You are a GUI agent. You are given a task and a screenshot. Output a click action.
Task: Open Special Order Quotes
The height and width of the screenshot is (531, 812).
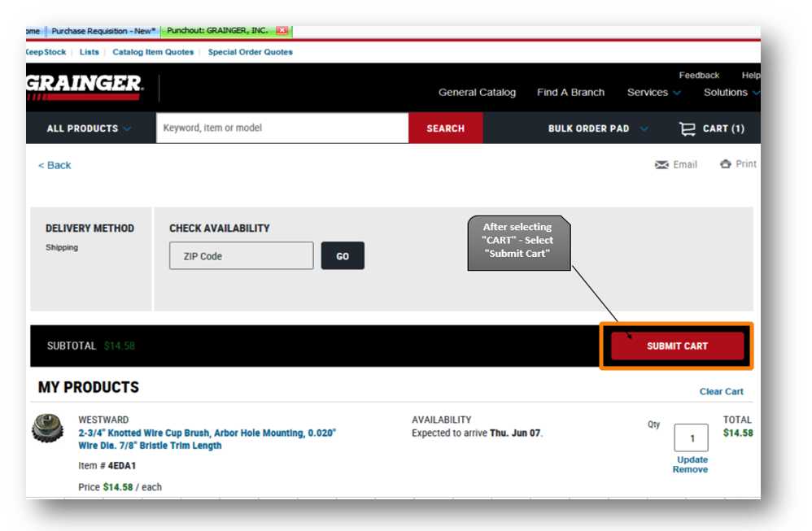[250, 52]
